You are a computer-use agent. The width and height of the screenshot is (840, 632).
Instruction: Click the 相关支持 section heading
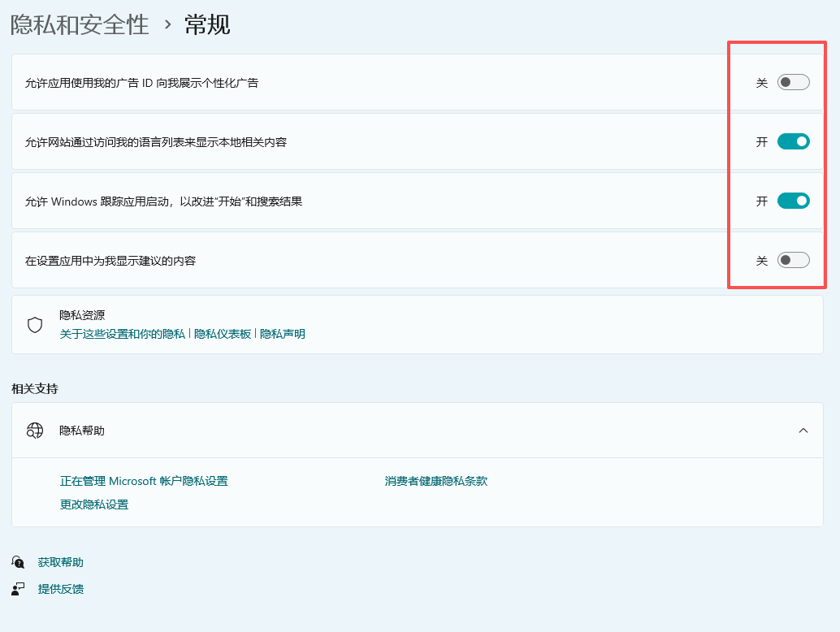coord(28,389)
